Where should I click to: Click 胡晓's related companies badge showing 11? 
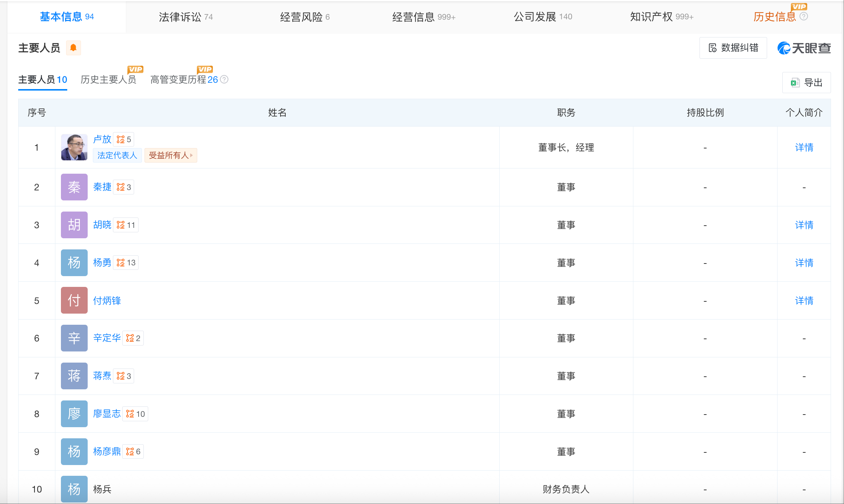[126, 225]
